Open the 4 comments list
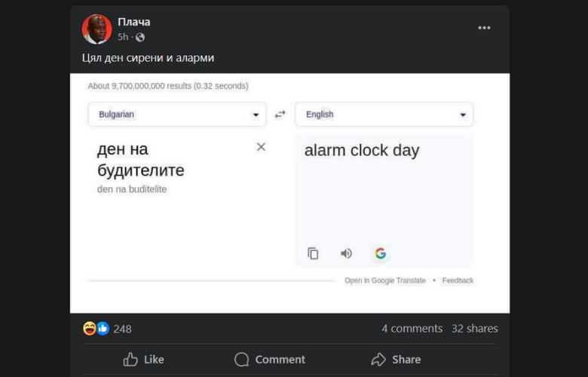Viewport: 588px width, 377px height. coord(412,328)
